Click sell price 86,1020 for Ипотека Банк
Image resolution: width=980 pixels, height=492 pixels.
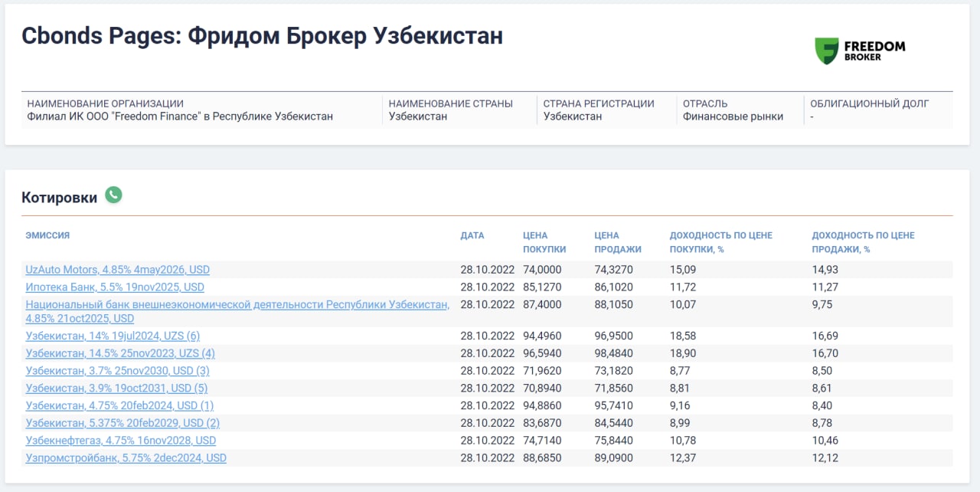point(614,287)
